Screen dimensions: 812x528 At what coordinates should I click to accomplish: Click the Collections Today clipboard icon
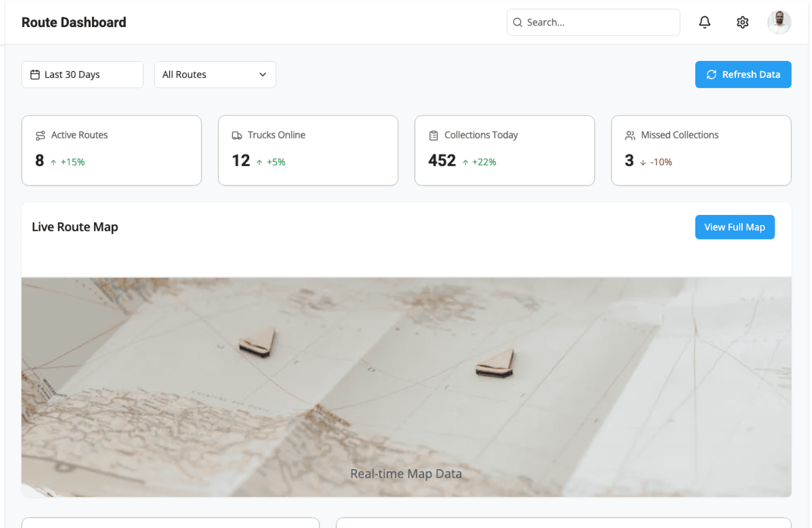tap(433, 135)
